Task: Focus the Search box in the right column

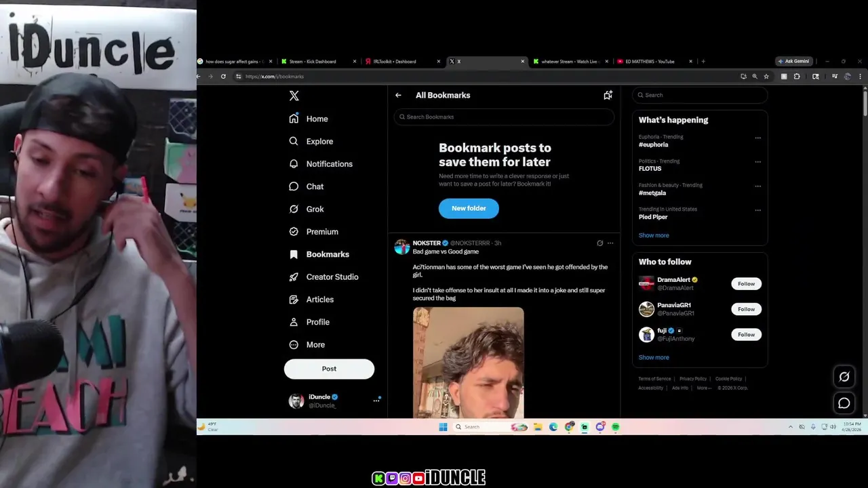Action: (700, 95)
